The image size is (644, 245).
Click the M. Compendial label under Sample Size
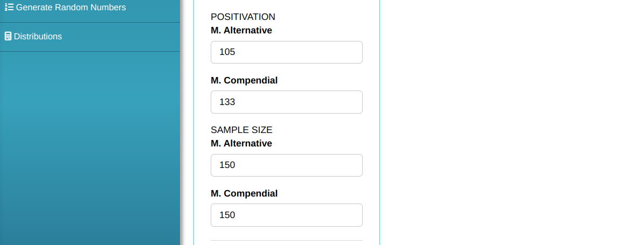244,193
